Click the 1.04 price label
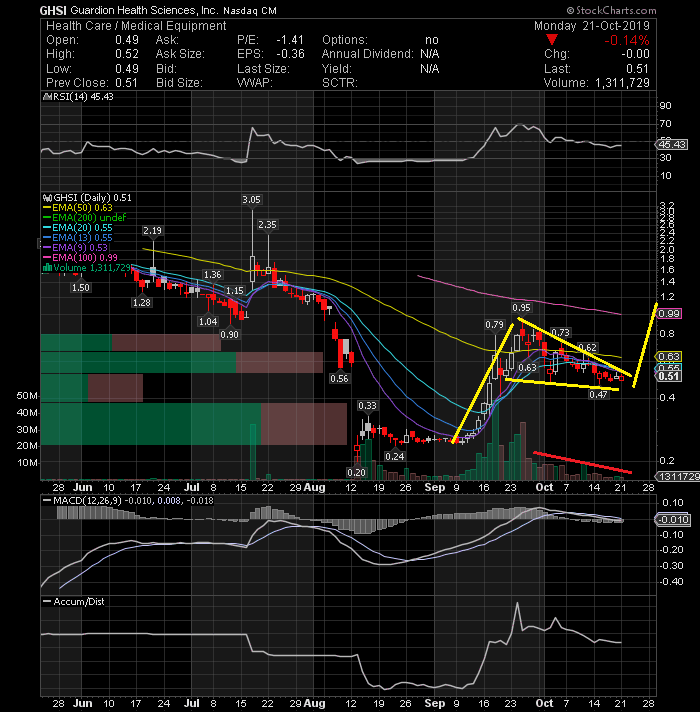 point(208,321)
